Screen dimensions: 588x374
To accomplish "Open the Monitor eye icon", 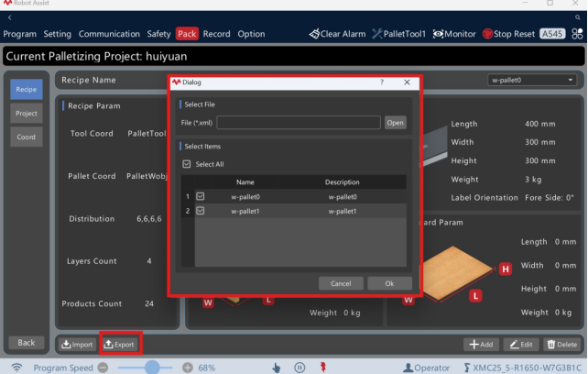I will pyautogui.click(x=438, y=34).
